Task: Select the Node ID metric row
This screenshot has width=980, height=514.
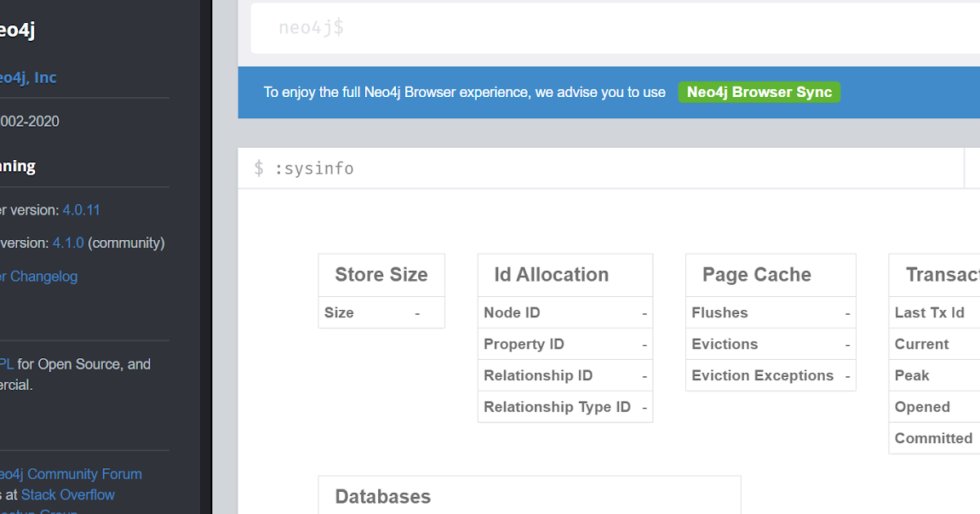Action: click(564, 312)
